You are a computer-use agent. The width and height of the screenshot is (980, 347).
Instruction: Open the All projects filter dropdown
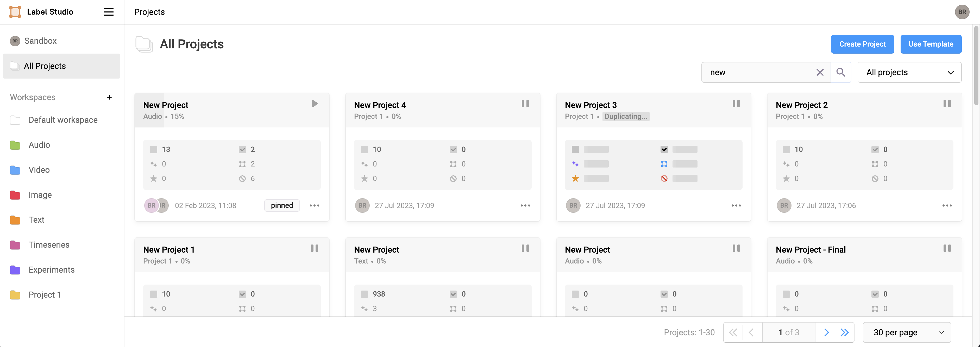(x=909, y=72)
